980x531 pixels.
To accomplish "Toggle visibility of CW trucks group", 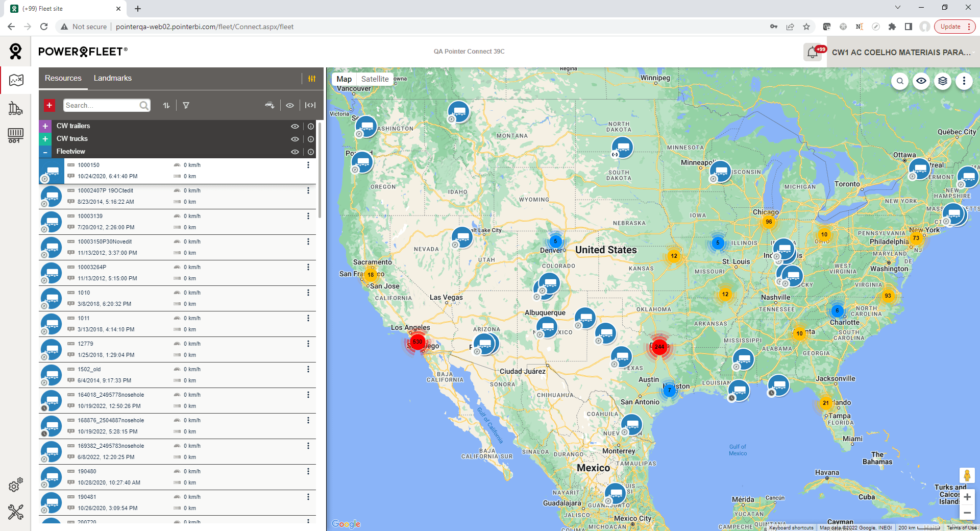I will (x=295, y=139).
